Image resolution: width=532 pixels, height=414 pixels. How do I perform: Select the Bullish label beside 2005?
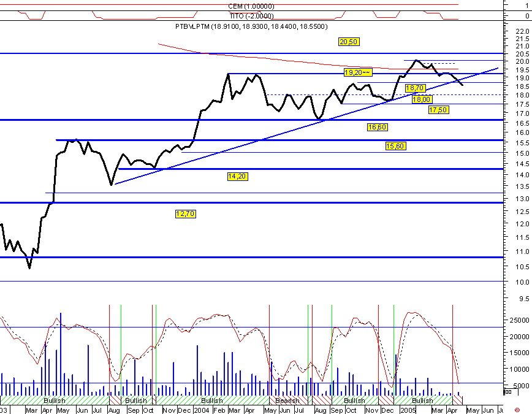(x=422, y=401)
